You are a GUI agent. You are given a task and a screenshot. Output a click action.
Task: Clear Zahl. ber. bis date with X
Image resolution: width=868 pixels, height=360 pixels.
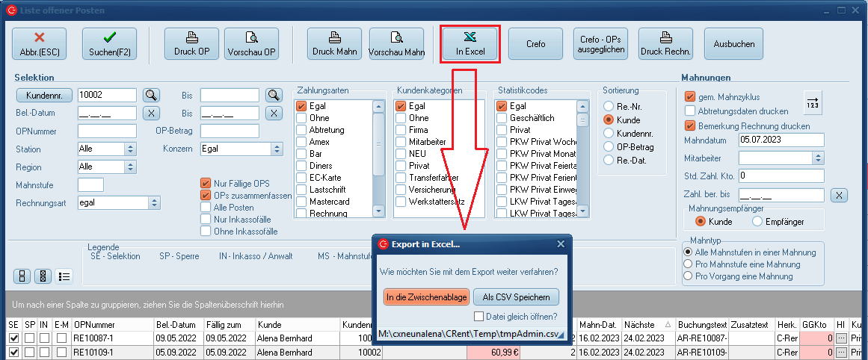coord(840,196)
